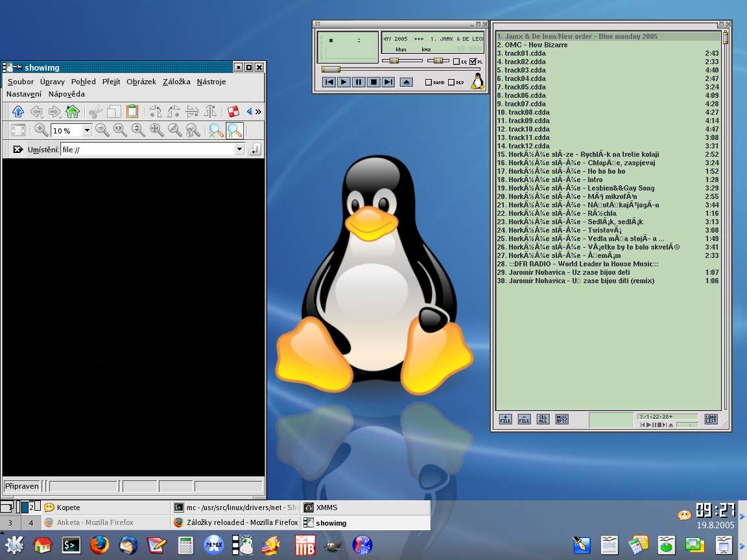Screen dimensions: 747x560
Task: Click LOAD LIST button in playlist
Action: click(x=711, y=419)
